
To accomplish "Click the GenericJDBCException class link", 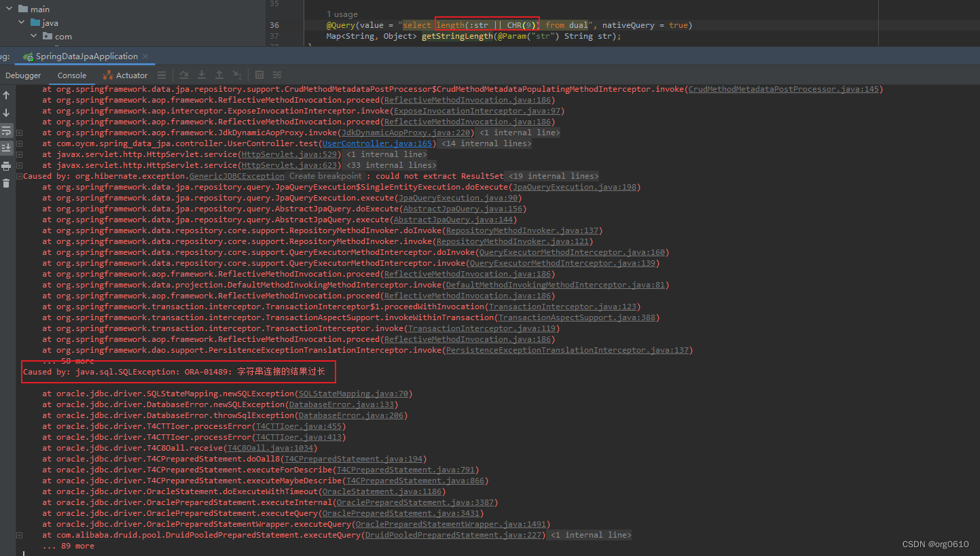I will tap(237, 176).
